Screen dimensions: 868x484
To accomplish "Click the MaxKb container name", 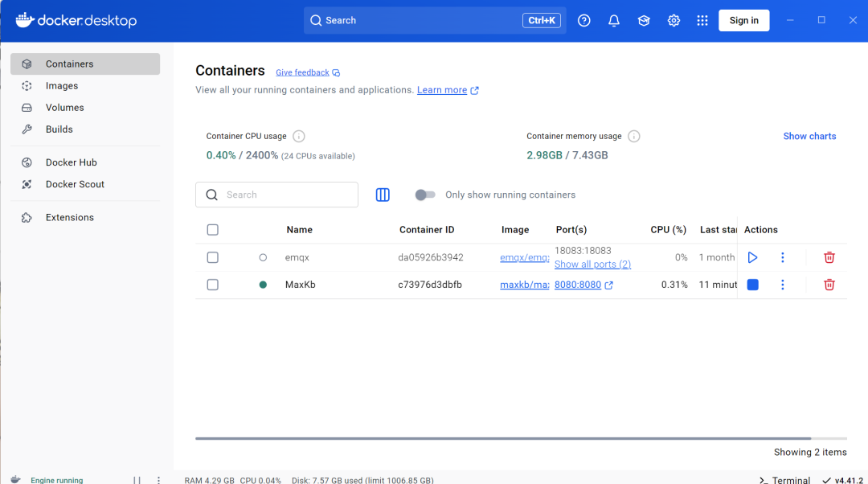I will (300, 285).
